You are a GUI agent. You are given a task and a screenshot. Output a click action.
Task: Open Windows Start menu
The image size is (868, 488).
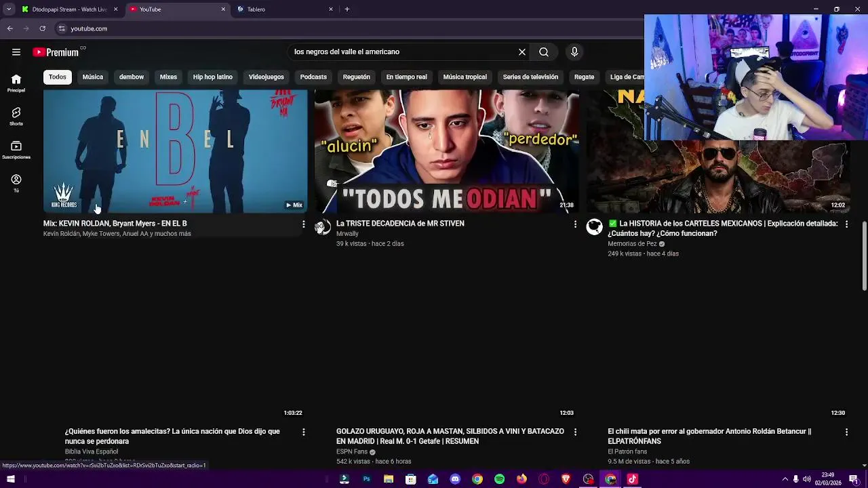coord(11,479)
